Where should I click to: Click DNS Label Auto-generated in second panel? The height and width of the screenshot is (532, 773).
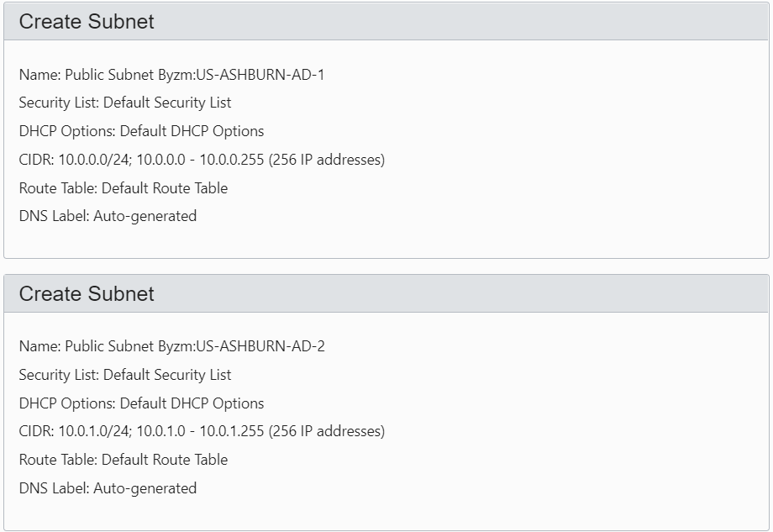point(108,488)
